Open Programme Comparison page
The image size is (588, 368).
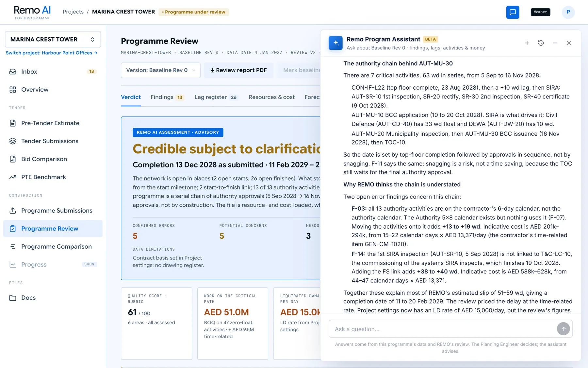point(53,247)
